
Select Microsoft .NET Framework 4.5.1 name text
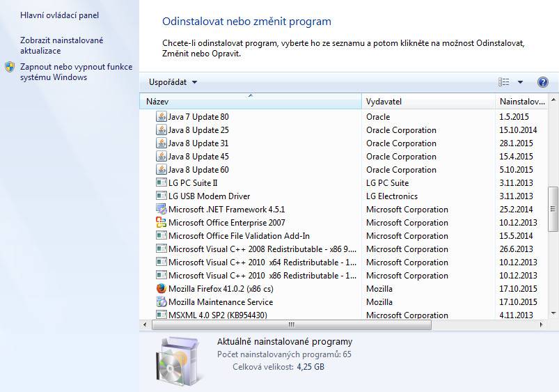(227, 209)
